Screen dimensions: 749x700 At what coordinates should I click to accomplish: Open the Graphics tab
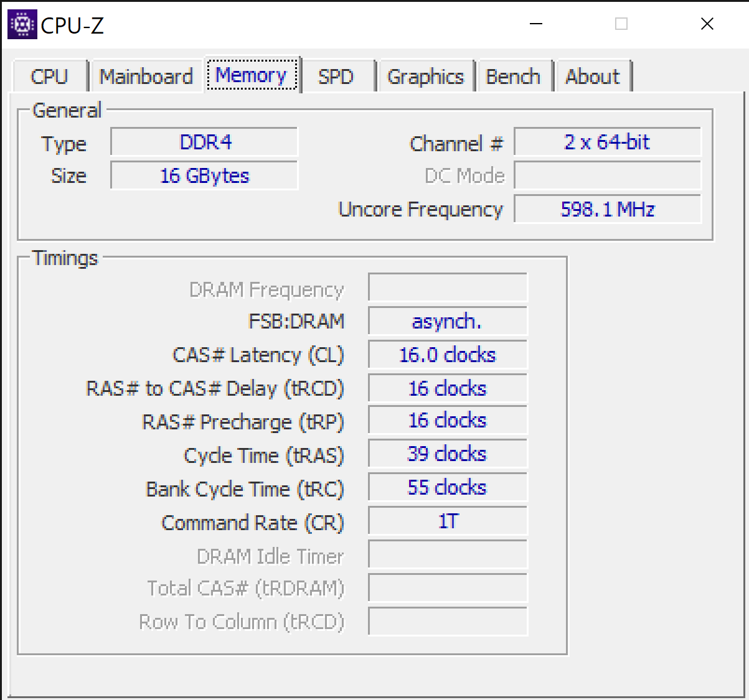coord(426,77)
